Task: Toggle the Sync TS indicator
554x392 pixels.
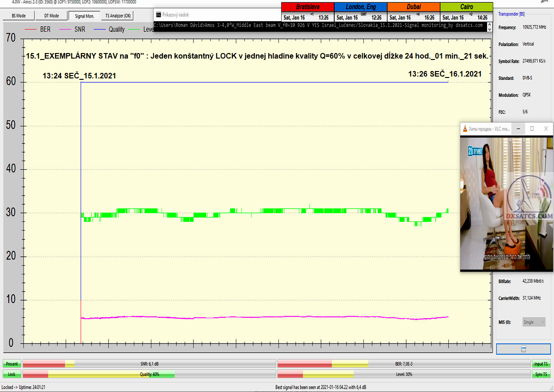Action: (541, 374)
